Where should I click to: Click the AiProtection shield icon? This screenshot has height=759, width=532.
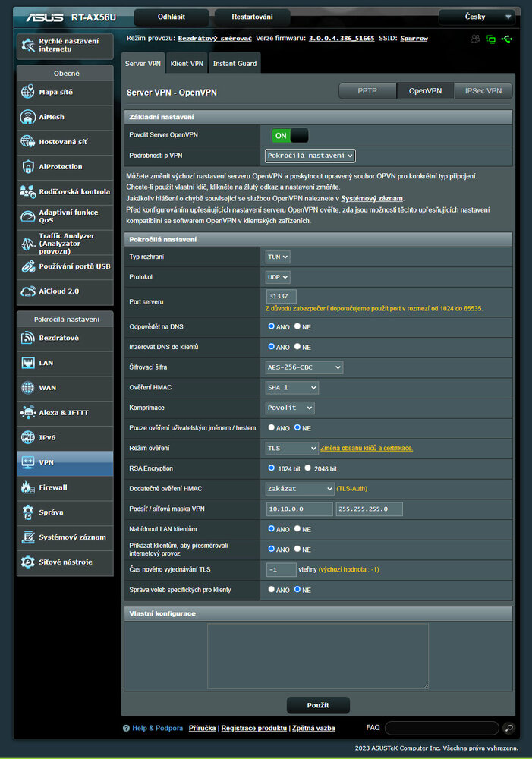pos(27,166)
